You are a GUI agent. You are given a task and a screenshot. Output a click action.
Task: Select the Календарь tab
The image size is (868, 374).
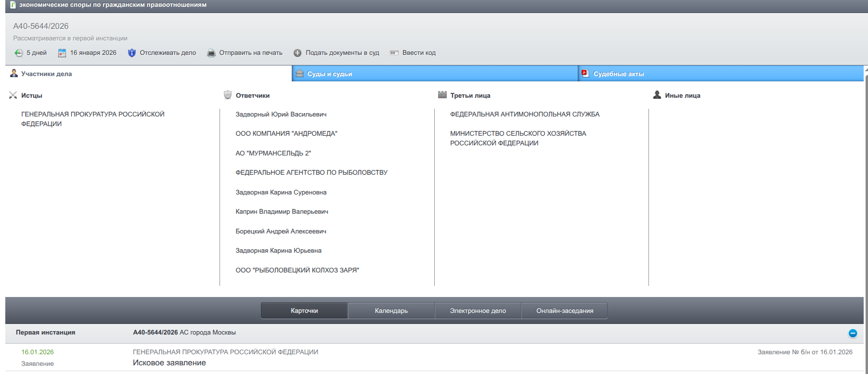[391, 311]
